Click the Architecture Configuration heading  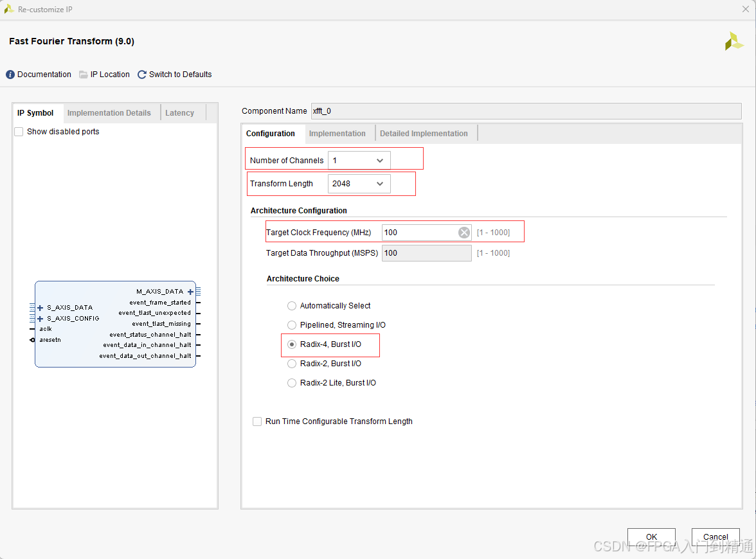click(x=298, y=211)
